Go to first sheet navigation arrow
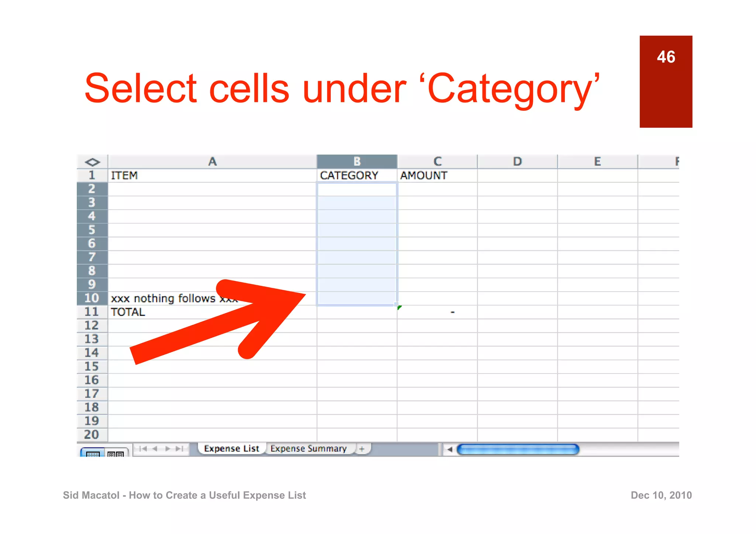Viewport: 756px width, 534px height. 143,449
